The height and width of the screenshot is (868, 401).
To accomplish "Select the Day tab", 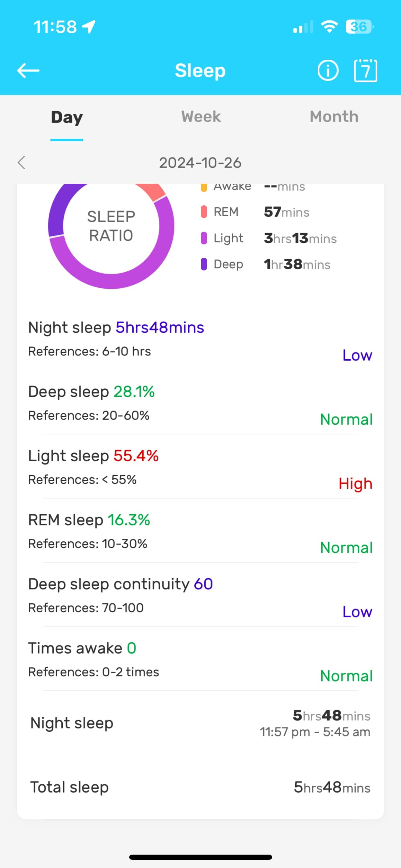I will pyautogui.click(x=67, y=118).
